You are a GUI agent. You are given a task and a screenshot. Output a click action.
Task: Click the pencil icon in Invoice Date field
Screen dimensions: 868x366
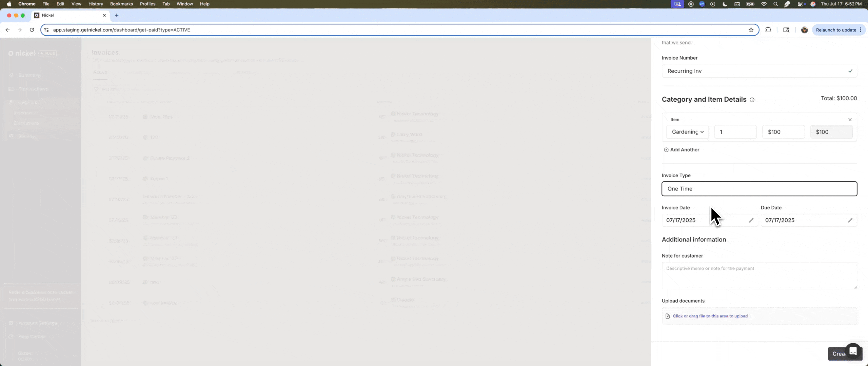751,220
